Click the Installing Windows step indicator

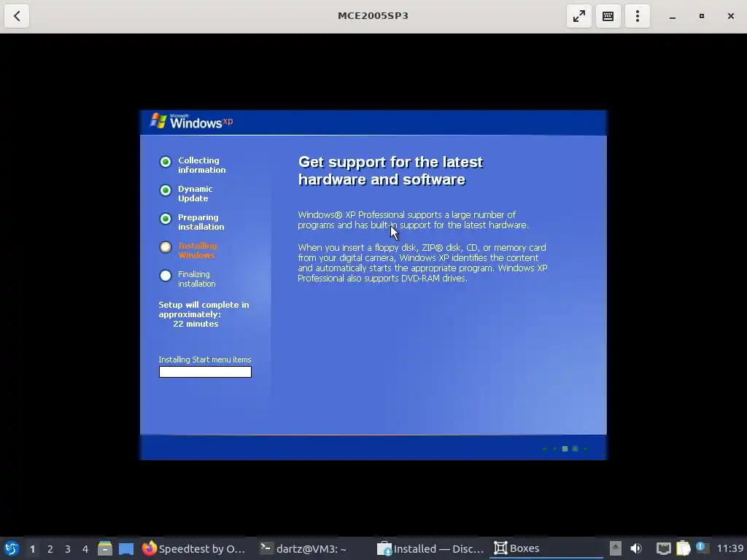166,247
